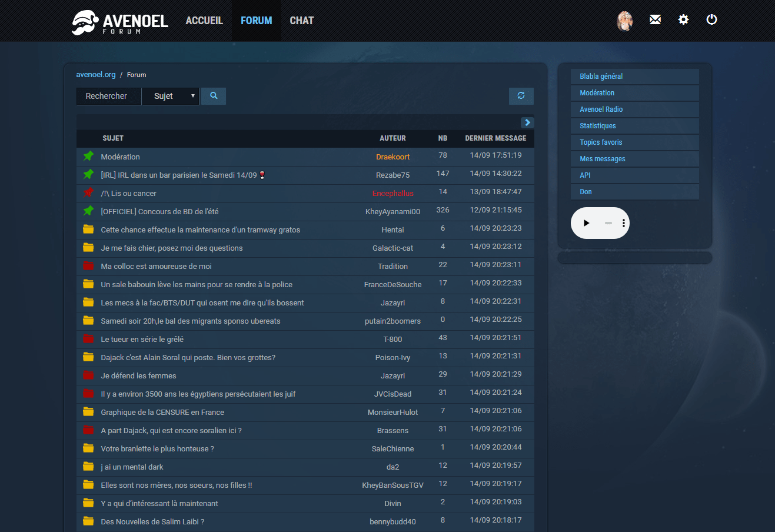The height and width of the screenshot is (532, 775).
Task: Open Mes messages in sidebar
Action: [x=635, y=159]
